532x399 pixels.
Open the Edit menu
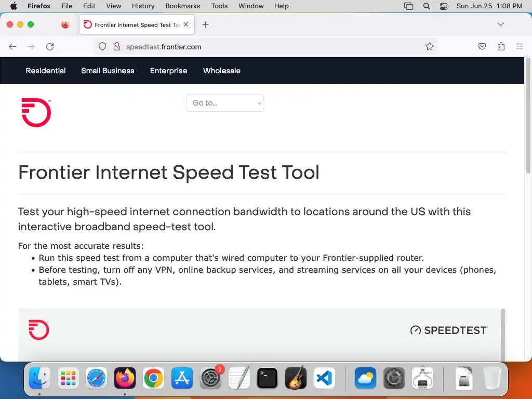89,6
